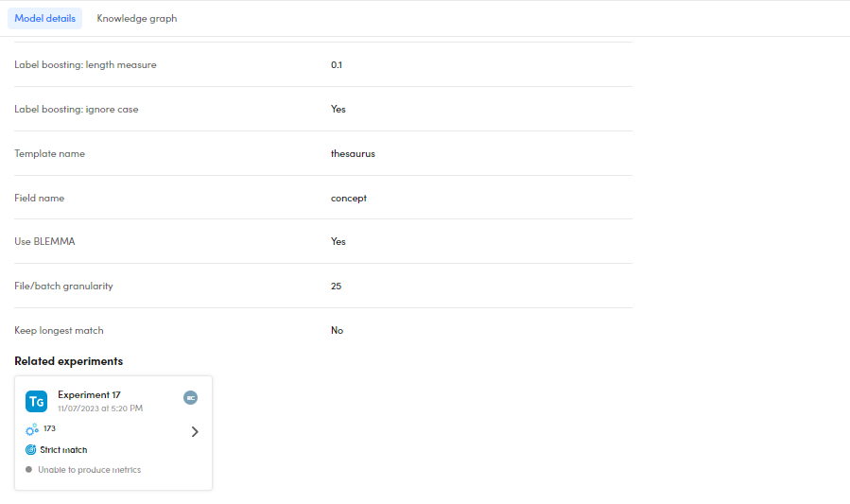
Task: Click the TG experiment type icon
Action: click(37, 402)
